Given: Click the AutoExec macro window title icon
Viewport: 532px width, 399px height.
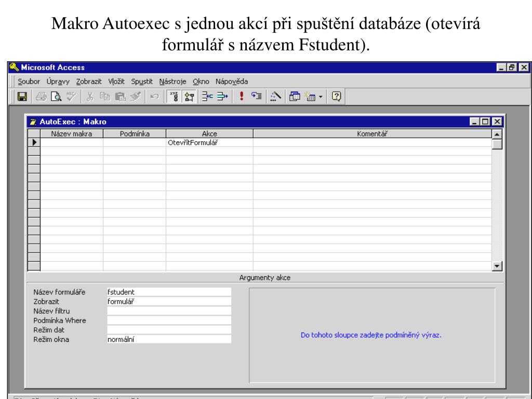Looking at the screenshot, I should click(x=33, y=122).
